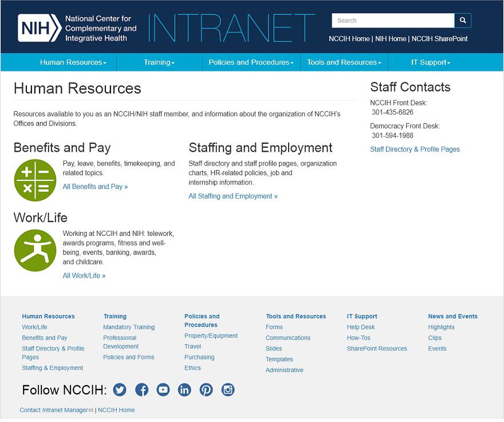Click footer Training heading link

(x=115, y=316)
